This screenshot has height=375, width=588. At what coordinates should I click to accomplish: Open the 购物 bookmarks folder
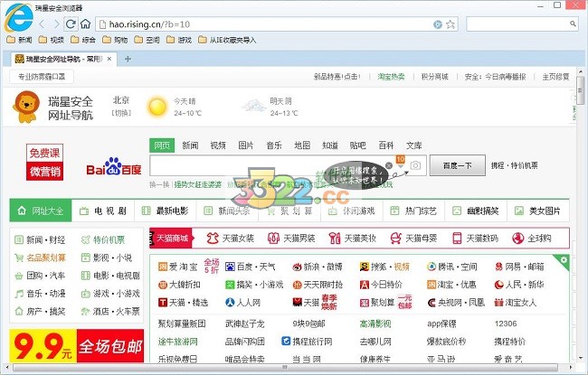tap(115, 40)
